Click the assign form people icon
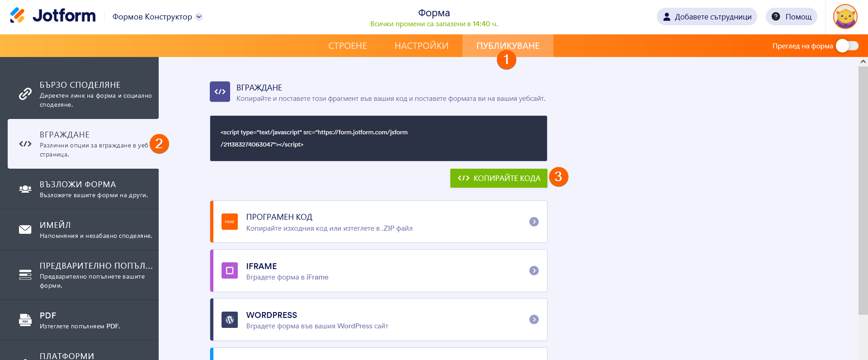Image resolution: width=868 pixels, height=360 pixels. click(25, 189)
